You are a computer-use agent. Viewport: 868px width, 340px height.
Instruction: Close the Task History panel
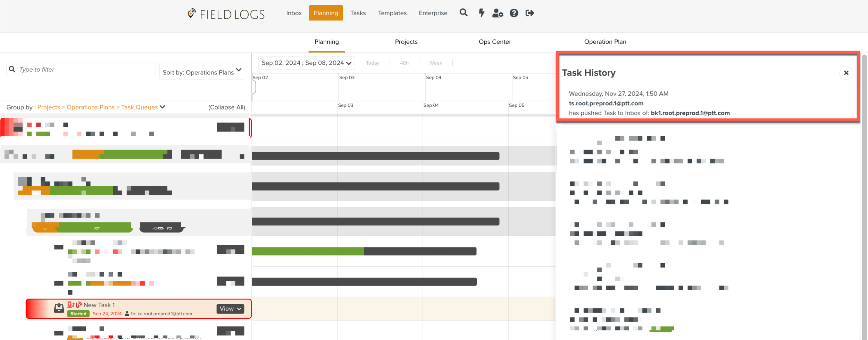[x=846, y=73]
